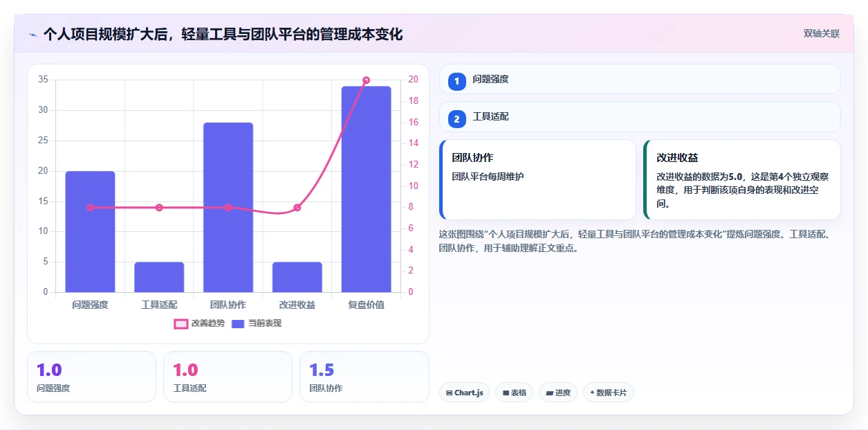The height and width of the screenshot is (430, 868).
Task: Select the tall 复盘价值 bar
Action: pyautogui.click(x=367, y=189)
